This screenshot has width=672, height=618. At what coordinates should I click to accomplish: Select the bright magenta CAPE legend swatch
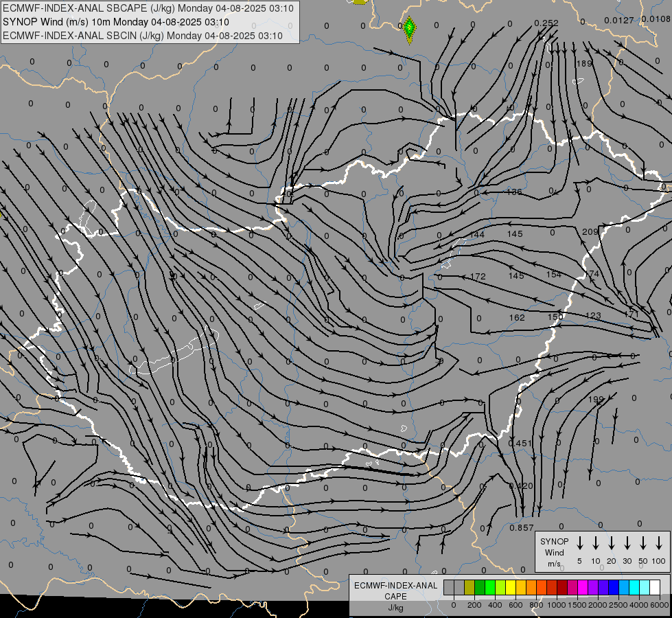click(583, 587)
